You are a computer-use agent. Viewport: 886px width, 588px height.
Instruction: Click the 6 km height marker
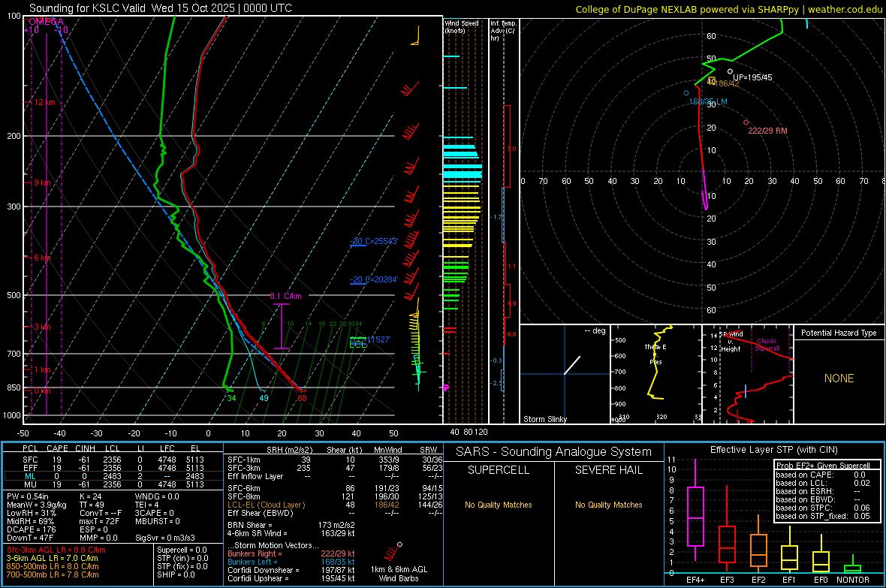pyautogui.click(x=42, y=258)
